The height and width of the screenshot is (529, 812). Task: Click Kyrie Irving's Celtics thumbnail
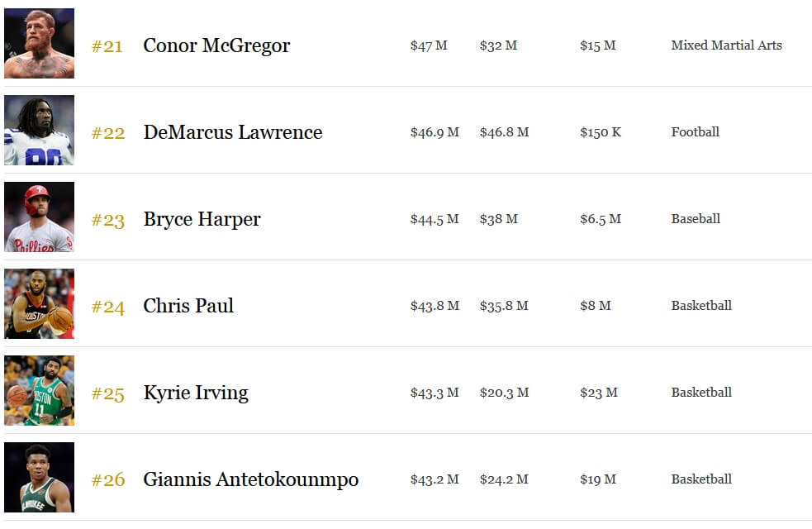pos(40,390)
